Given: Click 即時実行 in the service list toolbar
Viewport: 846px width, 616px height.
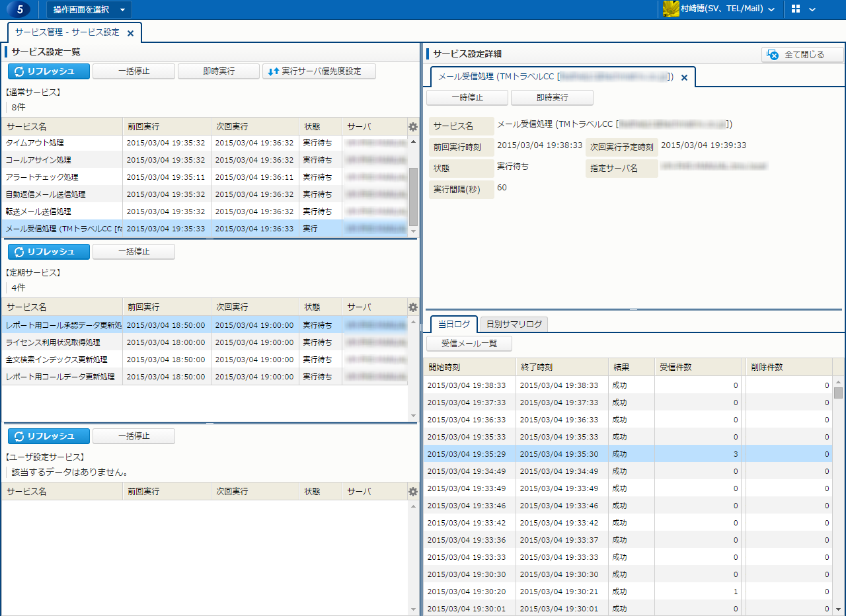Looking at the screenshot, I should click(x=219, y=71).
